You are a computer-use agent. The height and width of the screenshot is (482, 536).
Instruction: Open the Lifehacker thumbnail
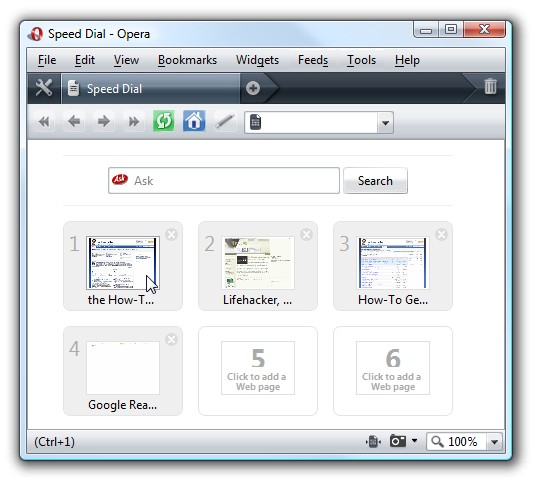[x=258, y=263]
